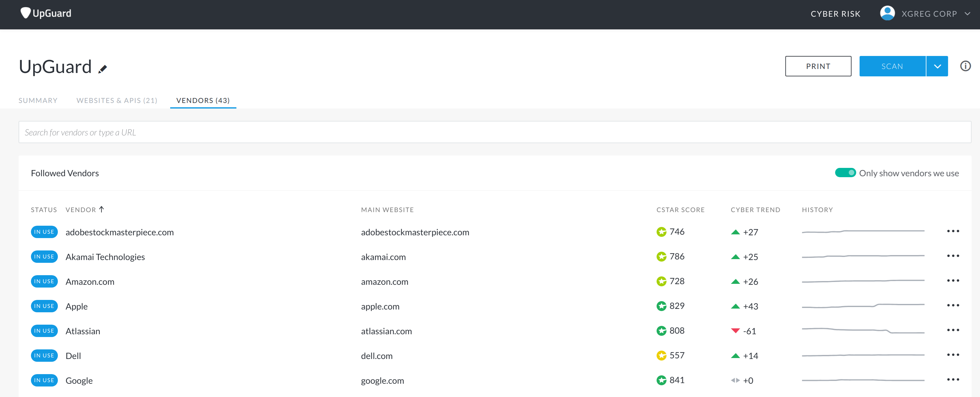
Task: Click the green up trend arrow for Dell
Action: pyautogui.click(x=735, y=356)
